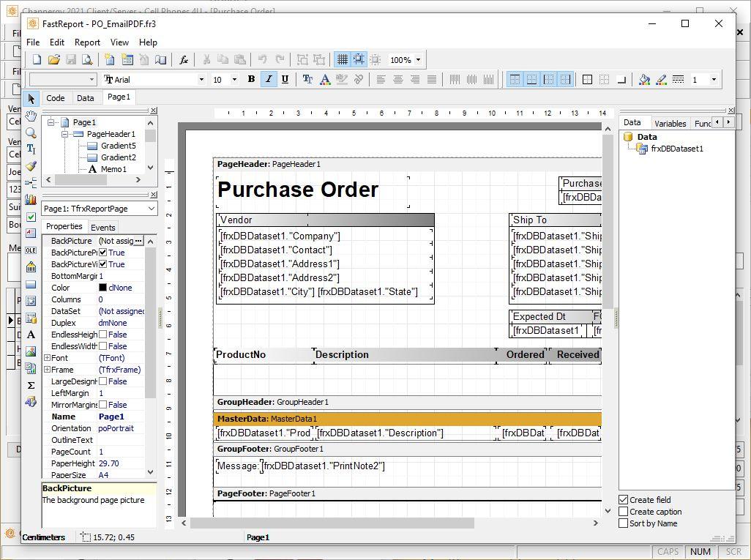751x560 pixels.
Task: Open the Edit menu
Action: click(57, 42)
